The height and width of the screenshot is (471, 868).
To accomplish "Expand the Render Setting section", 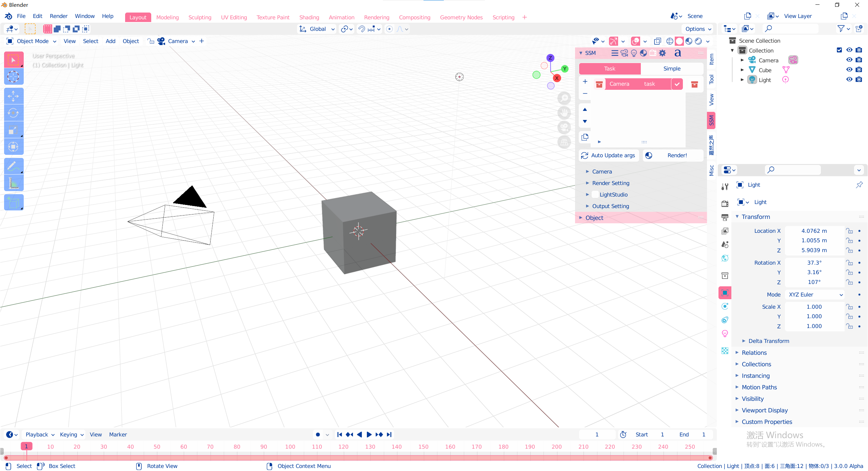I will [x=610, y=183].
